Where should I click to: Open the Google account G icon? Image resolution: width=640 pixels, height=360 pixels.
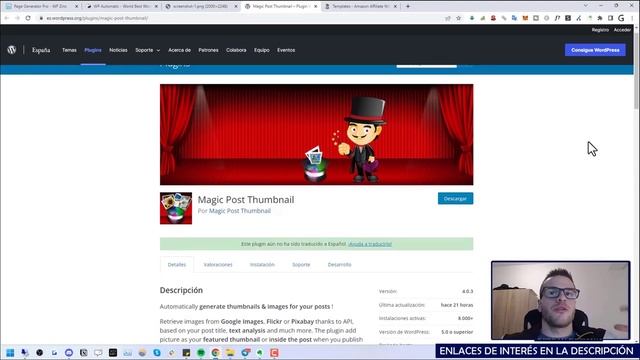click(621, 18)
